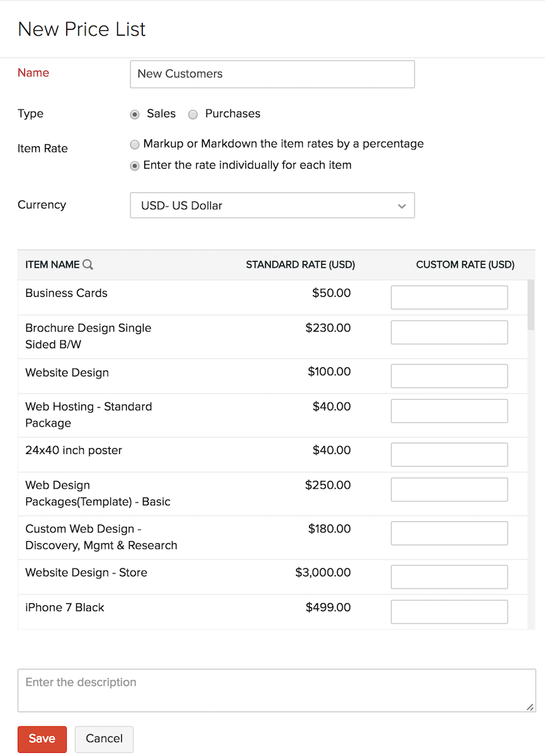
Task: Click the CUSTOM RATE column header
Action: click(x=465, y=264)
